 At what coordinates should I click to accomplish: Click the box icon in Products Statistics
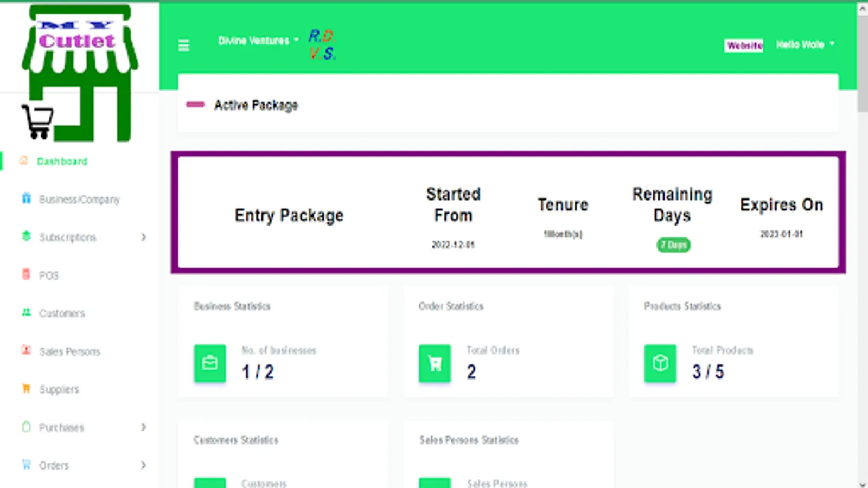660,363
